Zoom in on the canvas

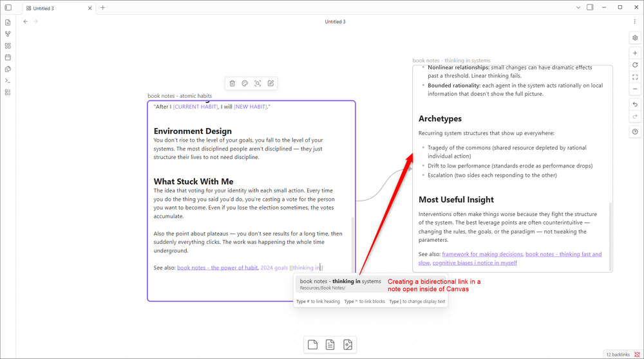pyautogui.click(x=635, y=53)
